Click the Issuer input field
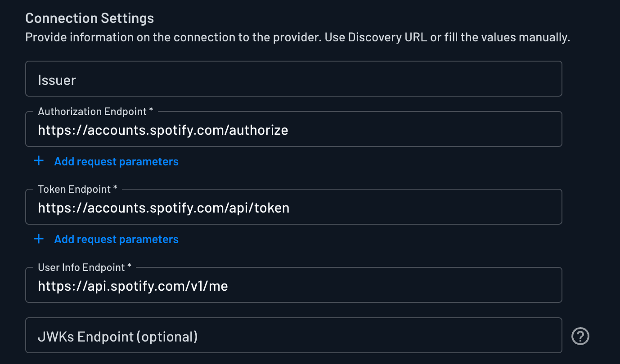620x364 pixels. point(292,79)
